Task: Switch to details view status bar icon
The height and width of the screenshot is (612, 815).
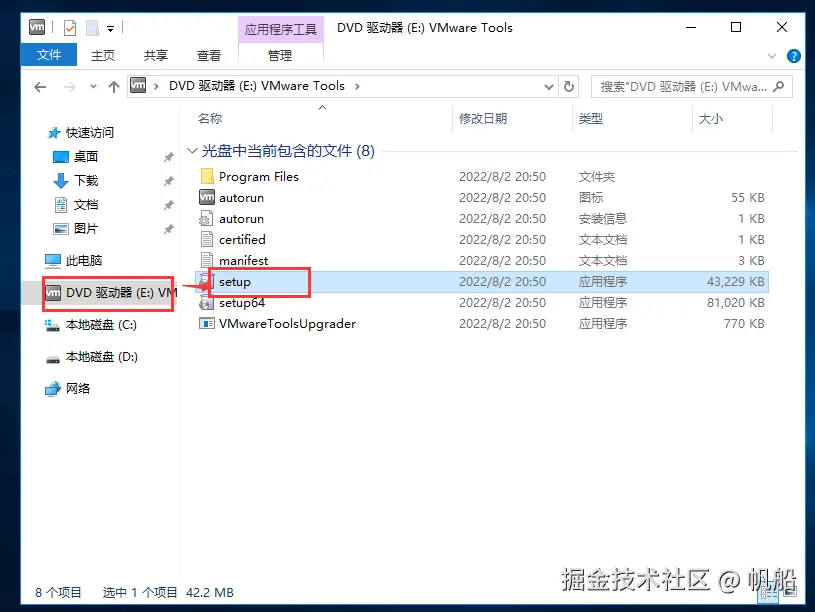Action: [768, 594]
